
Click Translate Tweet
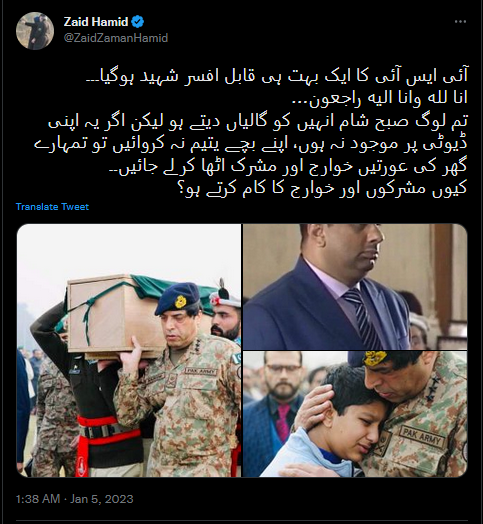[x=52, y=207]
